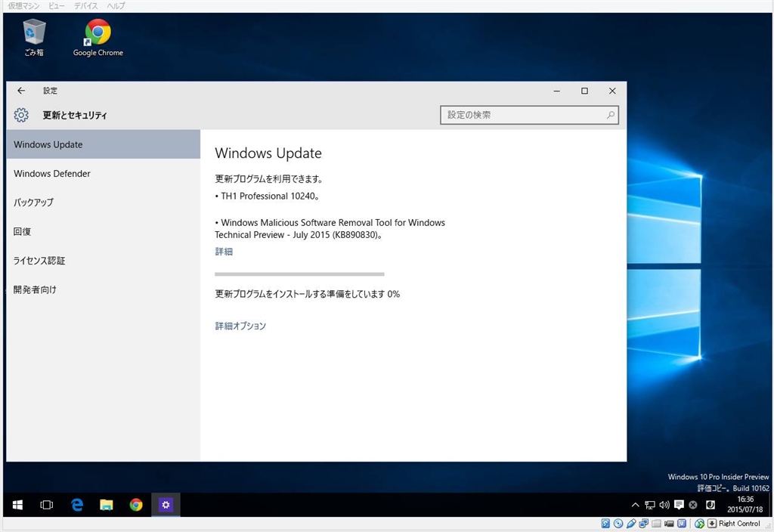This screenshot has height=532, width=774.
Task: Minimize the Settings window
Action: [x=557, y=91]
